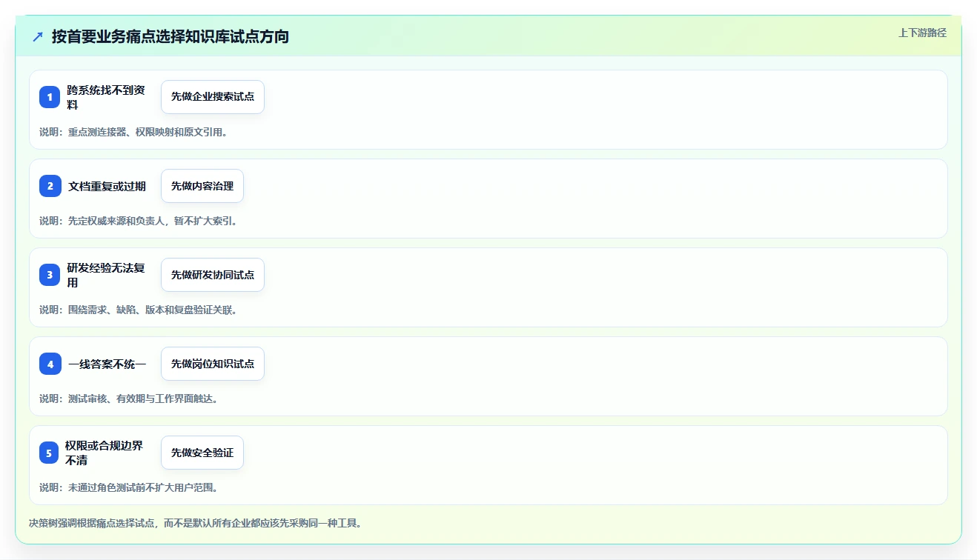977x560 pixels.
Task: Click the arrow icon beside the header title
Action: pos(38,36)
